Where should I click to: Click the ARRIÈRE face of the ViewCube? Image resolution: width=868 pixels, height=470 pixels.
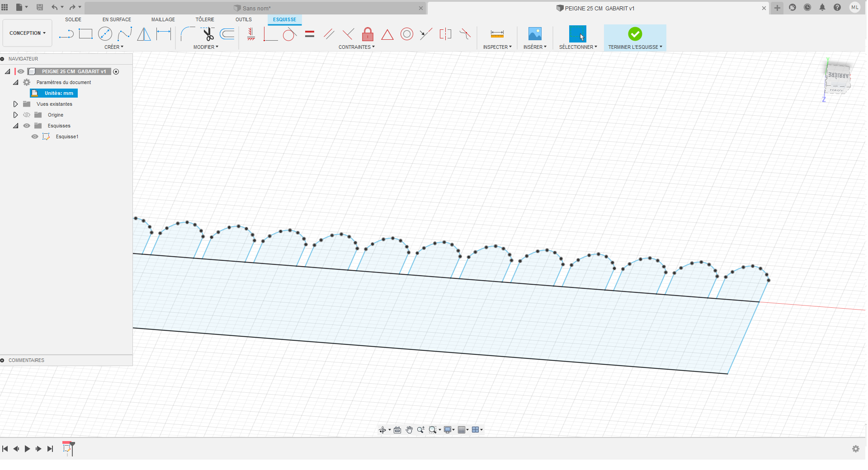tap(838, 75)
